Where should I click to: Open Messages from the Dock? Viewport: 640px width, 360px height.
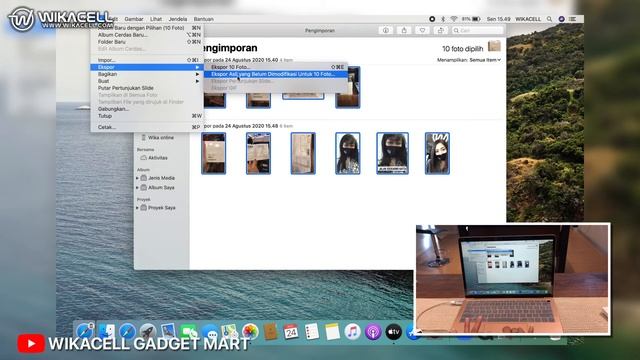tap(210, 333)
